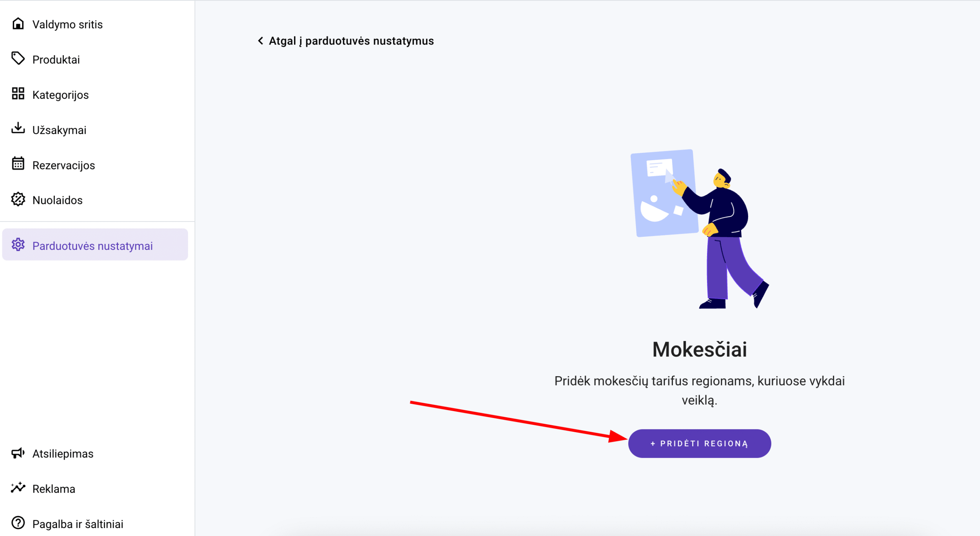Open the Rezervacijos page
Screen dimensions: 980x536
pos(64,165)
